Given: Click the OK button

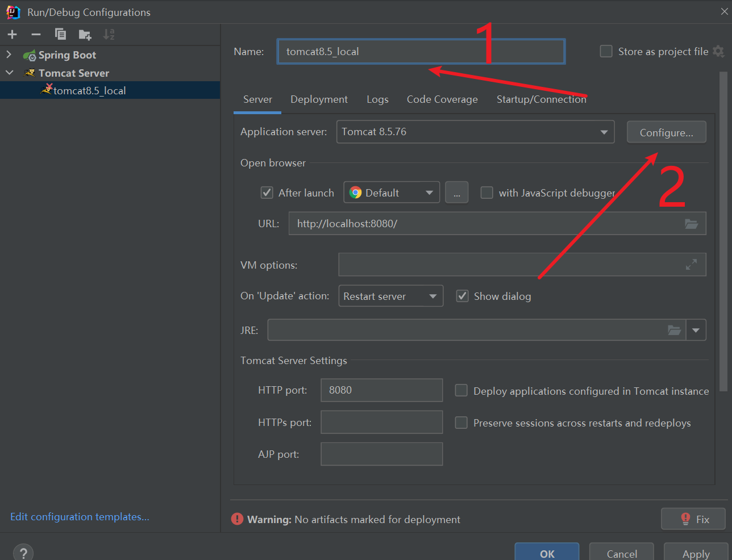Looking at the screenshot, I should point(547,553).
